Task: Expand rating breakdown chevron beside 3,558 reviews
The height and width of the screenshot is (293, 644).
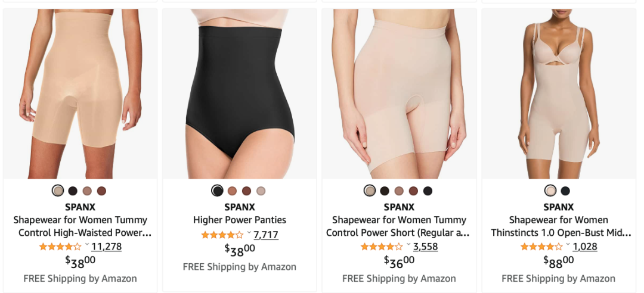Action: 408,245
